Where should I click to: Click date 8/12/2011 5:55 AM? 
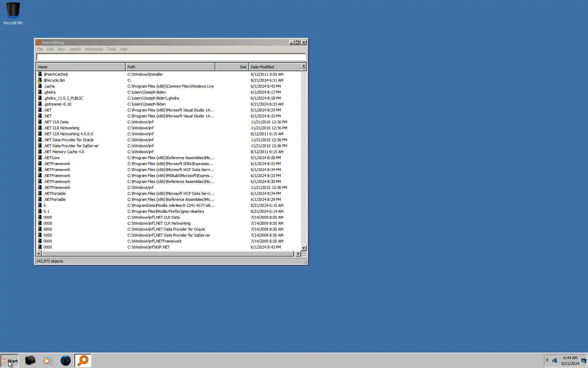coord(267,74)
